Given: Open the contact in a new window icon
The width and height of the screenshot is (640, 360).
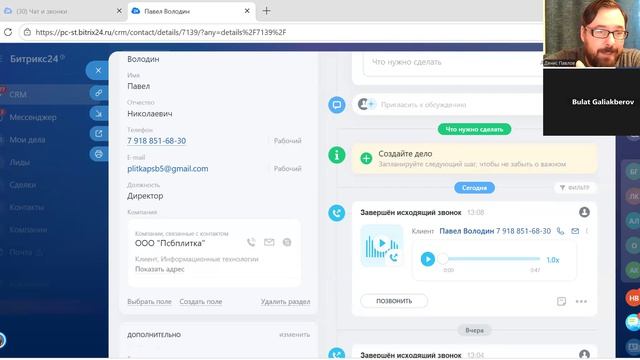Looking at the screenshot, I should pos(98,133).
